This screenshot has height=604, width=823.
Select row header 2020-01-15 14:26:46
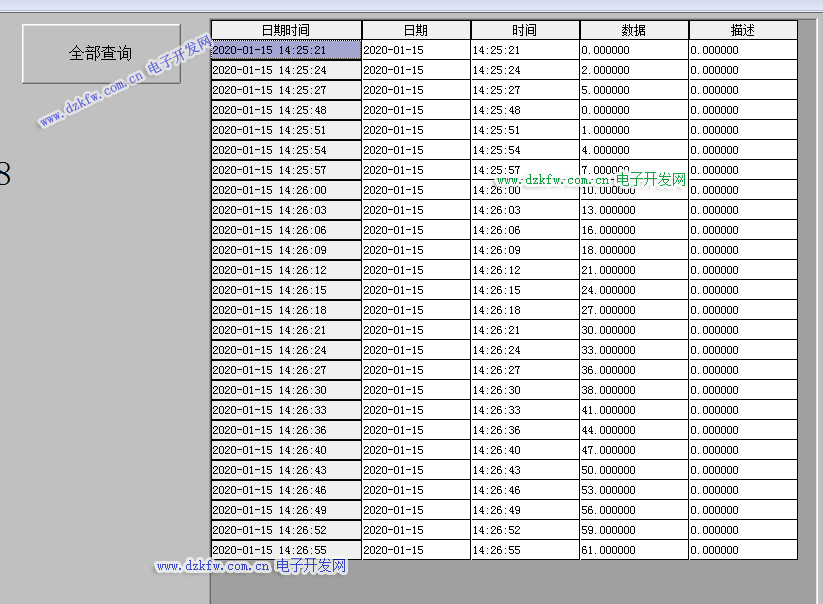(x=286, y=490)
